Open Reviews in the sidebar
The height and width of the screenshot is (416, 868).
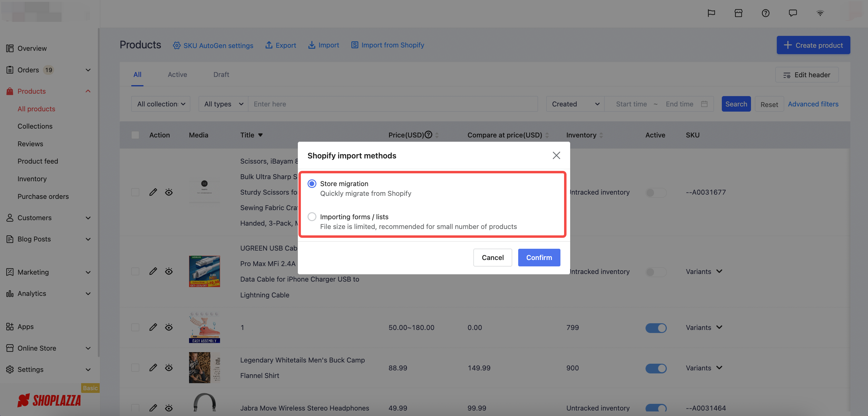[x=30, y=144]
